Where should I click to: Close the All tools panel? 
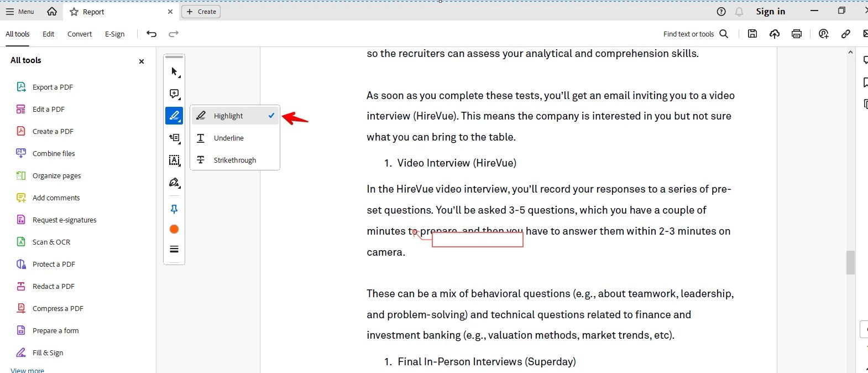142,61
